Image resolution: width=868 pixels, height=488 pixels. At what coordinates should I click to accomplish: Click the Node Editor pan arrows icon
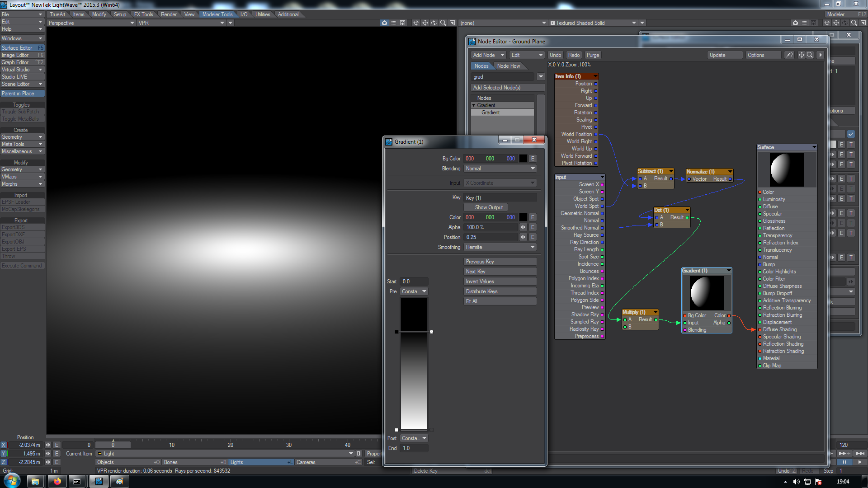pyautogui.click(x=802, y=55)
